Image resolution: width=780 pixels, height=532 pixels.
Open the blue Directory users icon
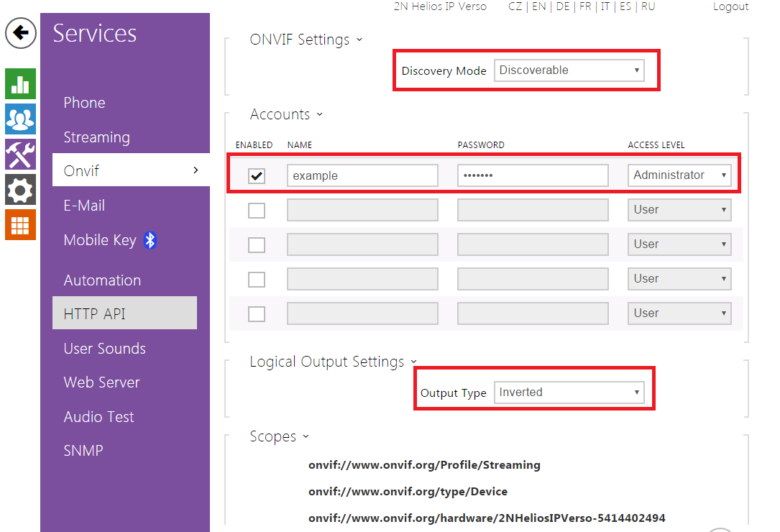pos(20,119)
